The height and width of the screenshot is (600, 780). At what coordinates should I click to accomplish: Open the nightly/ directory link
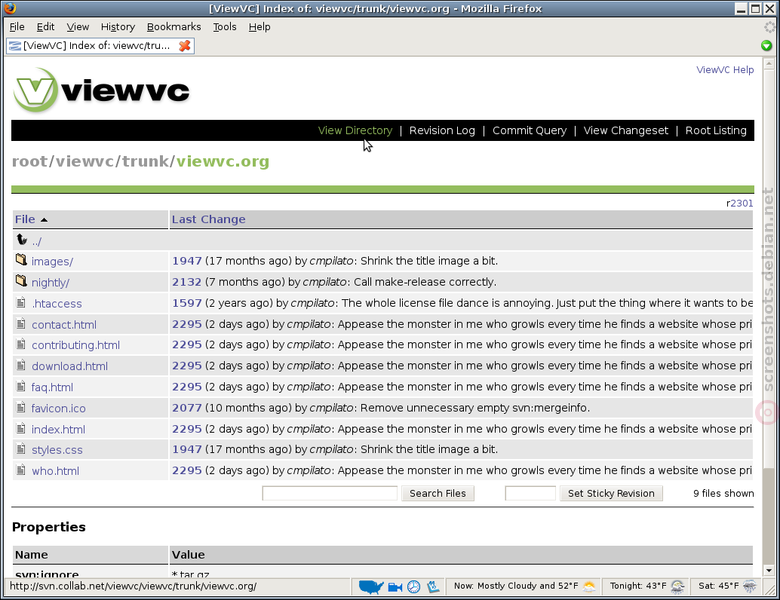pos(50,283)
